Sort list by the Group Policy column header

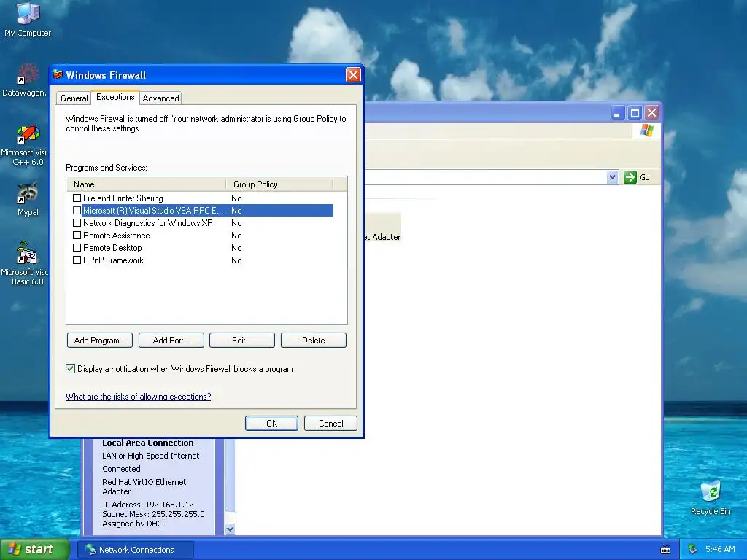[279, 184]
